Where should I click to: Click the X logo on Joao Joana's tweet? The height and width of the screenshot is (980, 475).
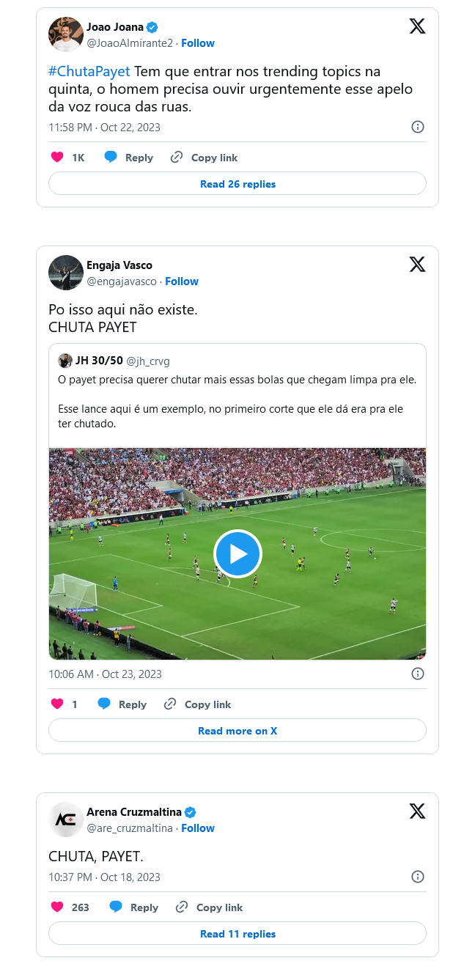coord(417,26)
